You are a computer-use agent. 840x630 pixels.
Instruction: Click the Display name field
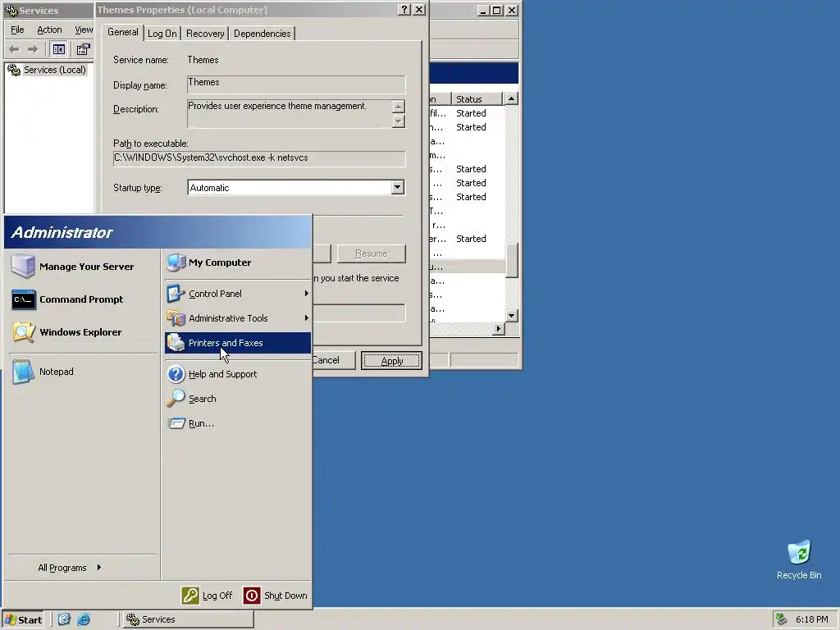coord(296,84)
